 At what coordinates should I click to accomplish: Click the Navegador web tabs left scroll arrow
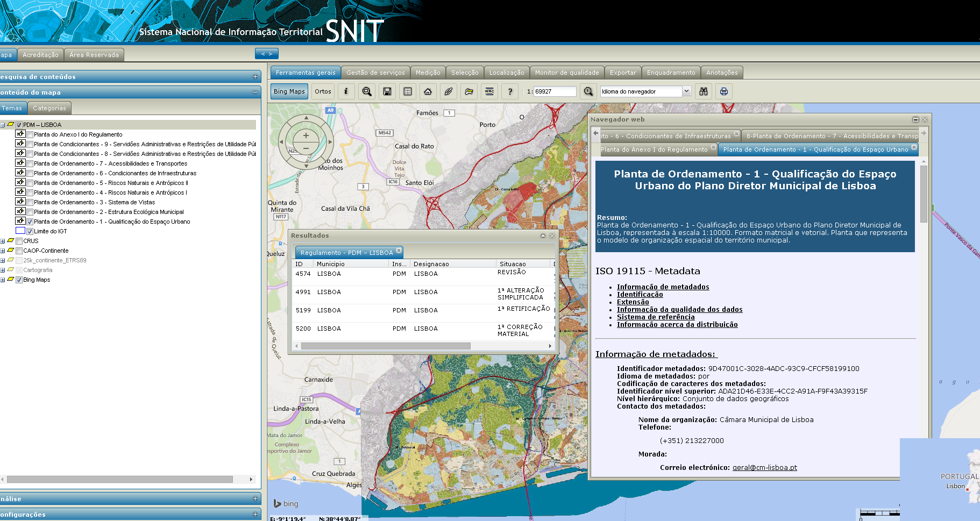pos(595,133)
